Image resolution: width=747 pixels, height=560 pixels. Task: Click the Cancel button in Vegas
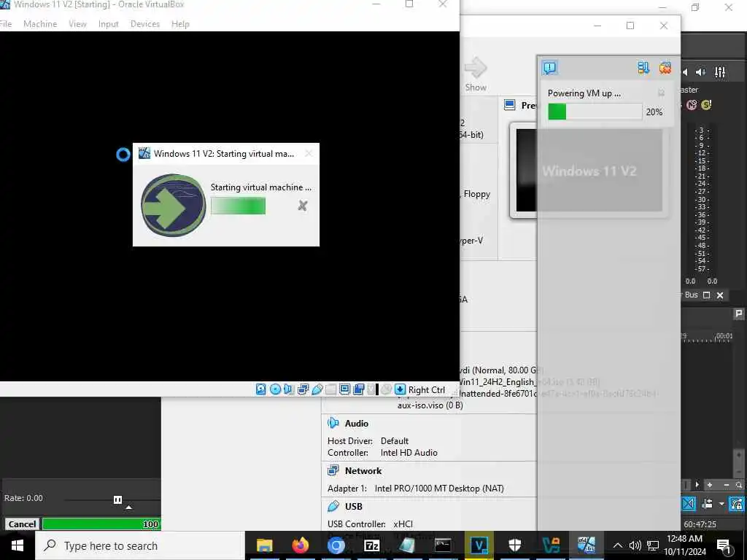[x=22, y=524]
